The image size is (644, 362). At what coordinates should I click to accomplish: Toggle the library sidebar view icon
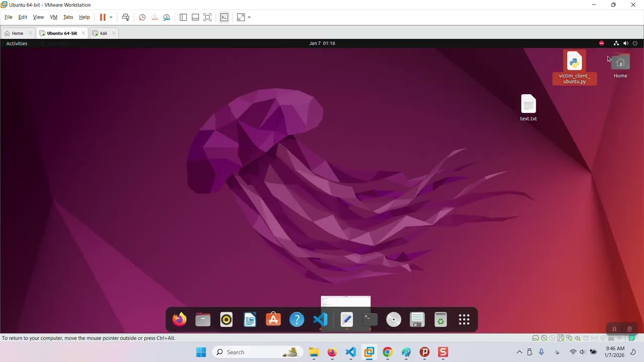183,17
